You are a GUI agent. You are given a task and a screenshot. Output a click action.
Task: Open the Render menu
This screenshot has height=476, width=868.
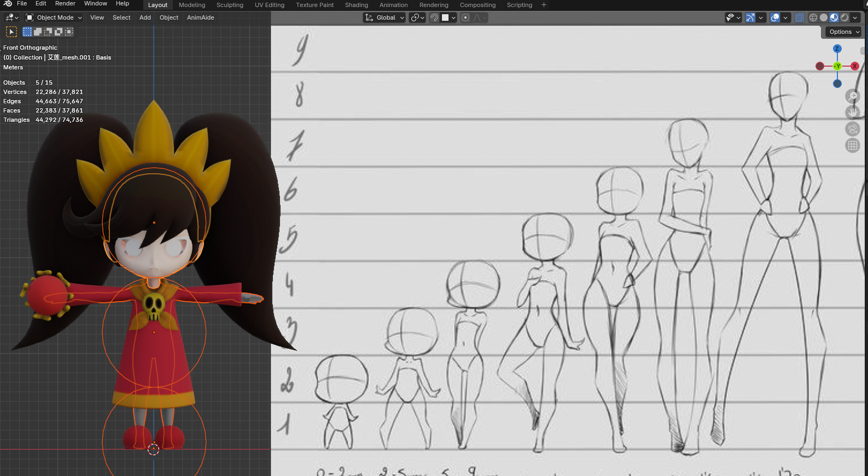coord(65,3)
